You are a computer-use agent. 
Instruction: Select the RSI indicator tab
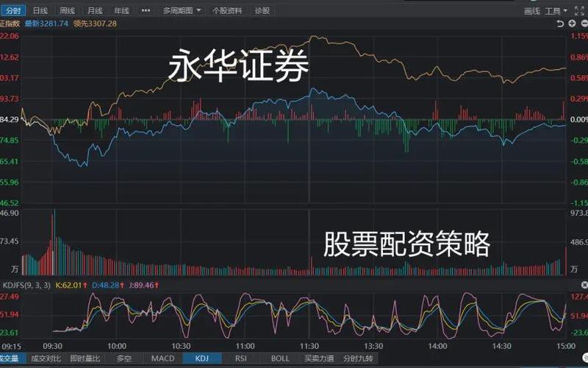(241, 358)
